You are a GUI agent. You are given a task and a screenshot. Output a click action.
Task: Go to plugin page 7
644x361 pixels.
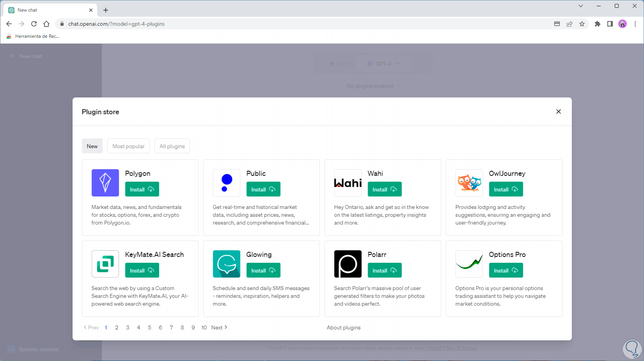click(x=171, y=327)
